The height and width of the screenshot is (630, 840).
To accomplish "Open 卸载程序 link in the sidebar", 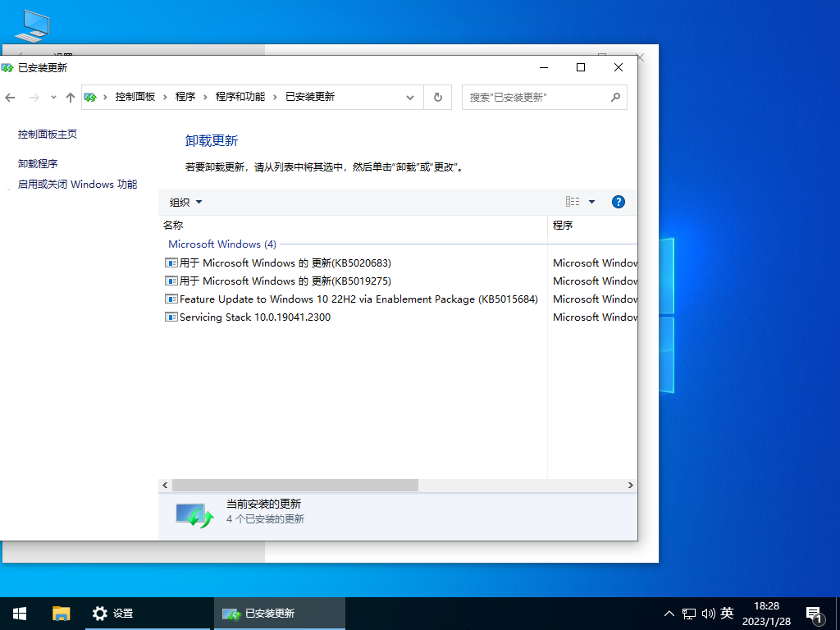I will tap(38, 163).
